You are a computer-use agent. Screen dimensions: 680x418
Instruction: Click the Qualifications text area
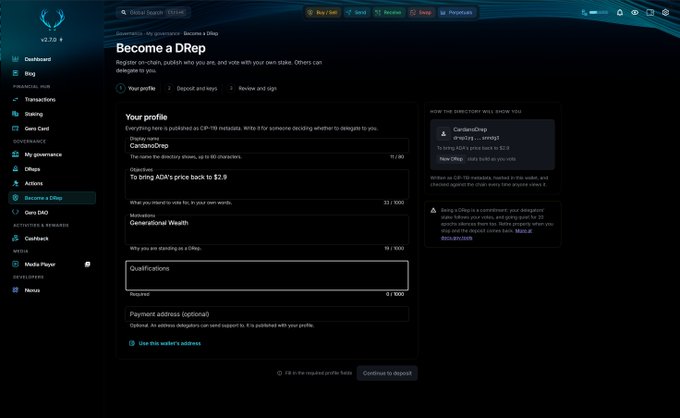tap(267, 275)
